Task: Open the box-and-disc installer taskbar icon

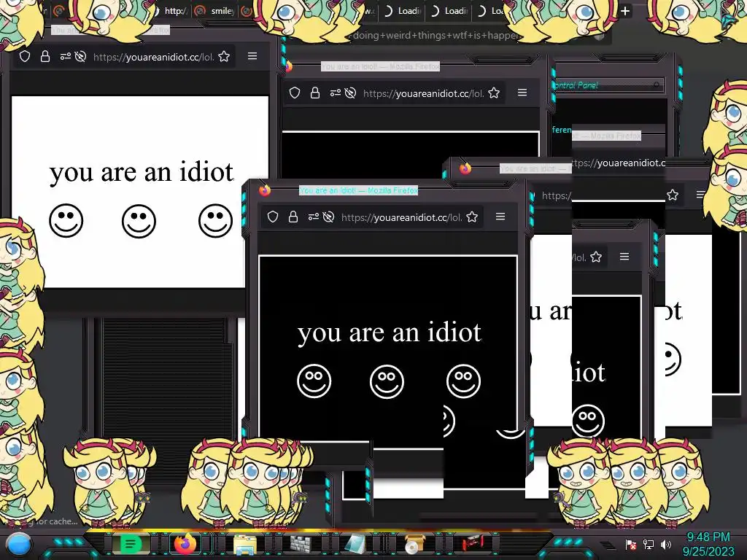Action: point(414,544)
